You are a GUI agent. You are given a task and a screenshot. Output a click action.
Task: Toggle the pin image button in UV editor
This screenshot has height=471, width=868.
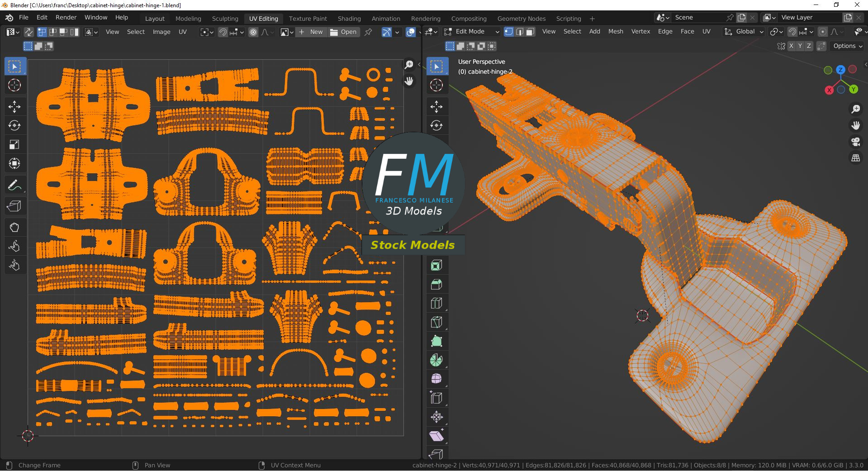(x=368, y=32)
